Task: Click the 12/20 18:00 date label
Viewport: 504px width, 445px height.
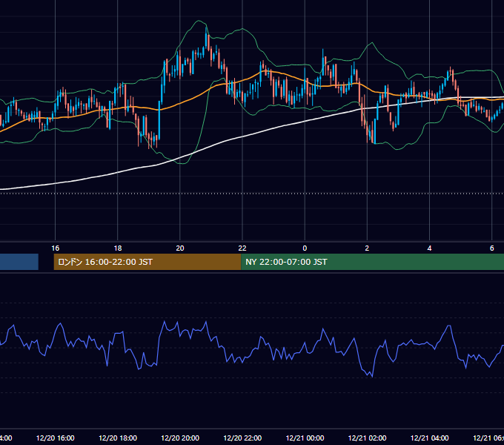Action: [x=118, y=438]
